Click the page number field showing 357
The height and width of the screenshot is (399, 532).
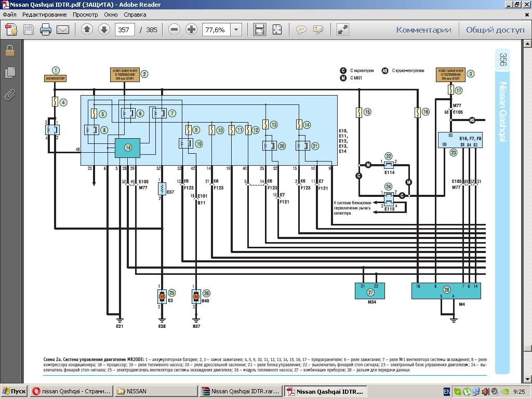tap(125, 30)
